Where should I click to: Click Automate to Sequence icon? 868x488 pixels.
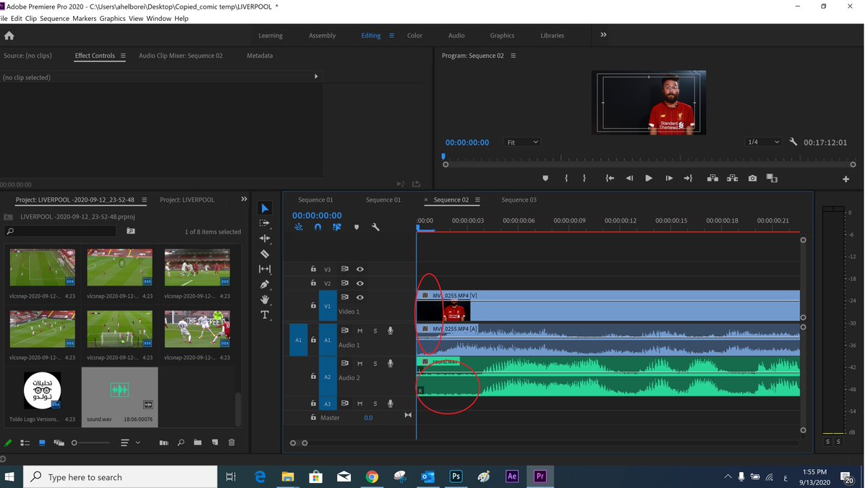(163, 442)
